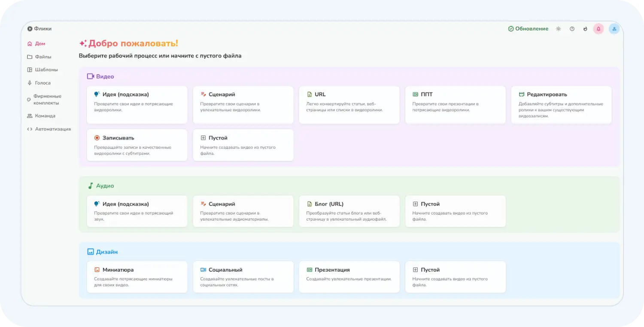Image resolution: width=644 pixels, height=327 pixels.
Task: Choose the Миниатюра design card
Action: [x=137, y=277]
